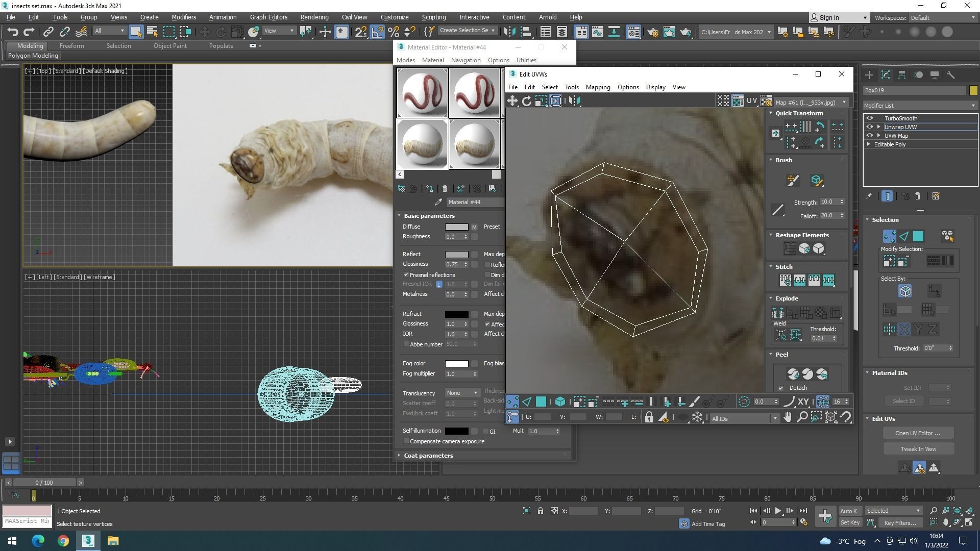
Task: Click the Refract black color swatch
Action: (x=456, y=314)
